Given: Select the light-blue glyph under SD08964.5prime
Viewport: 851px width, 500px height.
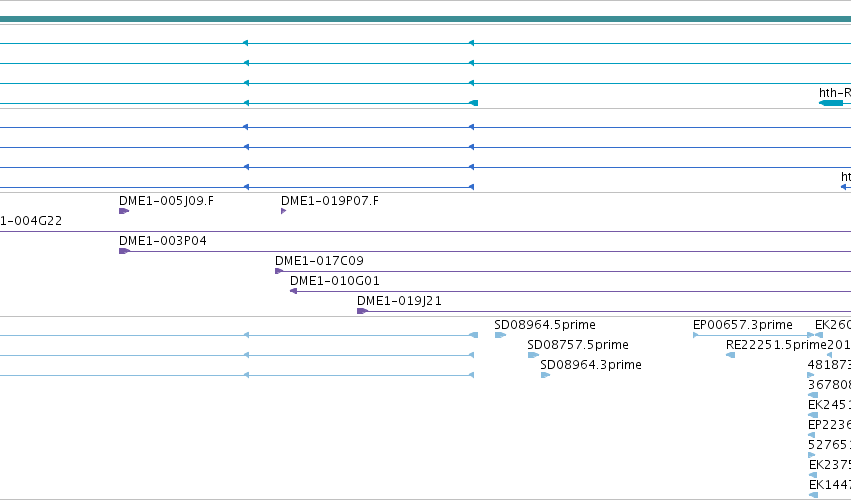Looking at the screenshot, I should [500, 335].
